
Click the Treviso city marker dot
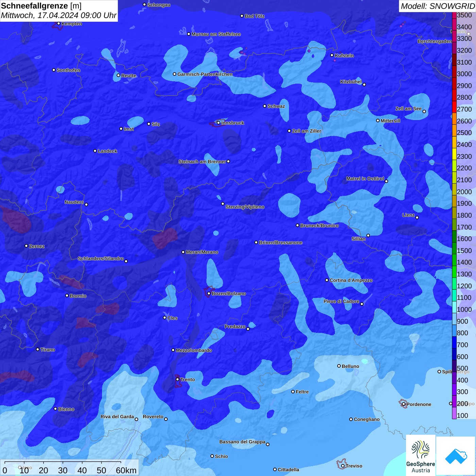pos(343,466)
